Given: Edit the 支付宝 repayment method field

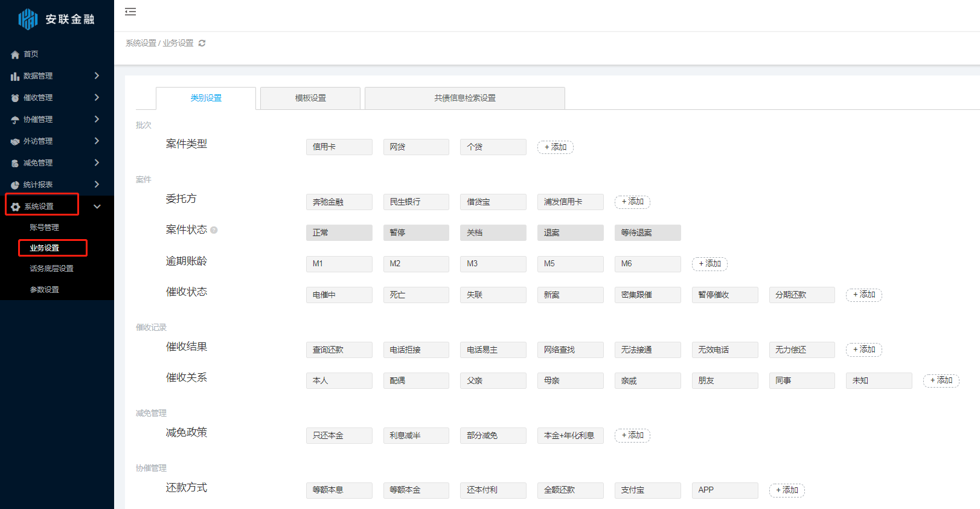Looking at the screenshot, I should (648, 491).
